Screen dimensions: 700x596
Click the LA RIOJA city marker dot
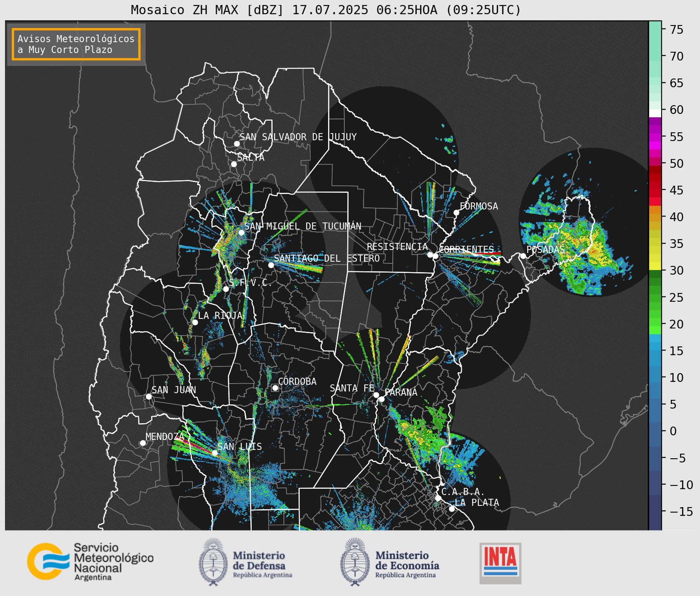pos(195,322)
